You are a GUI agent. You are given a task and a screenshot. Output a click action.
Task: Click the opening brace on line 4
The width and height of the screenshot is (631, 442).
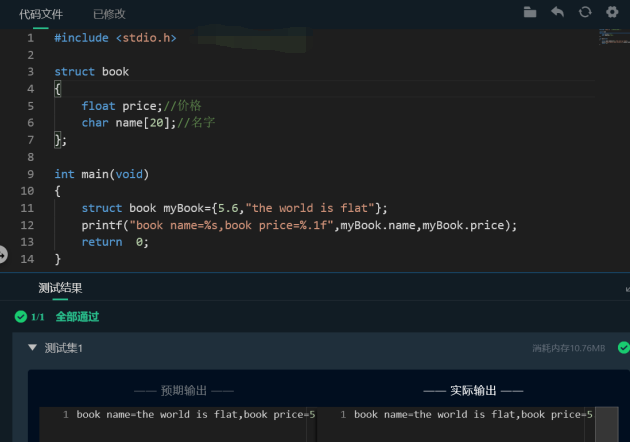pyautogui.click(x=58, y=89)
